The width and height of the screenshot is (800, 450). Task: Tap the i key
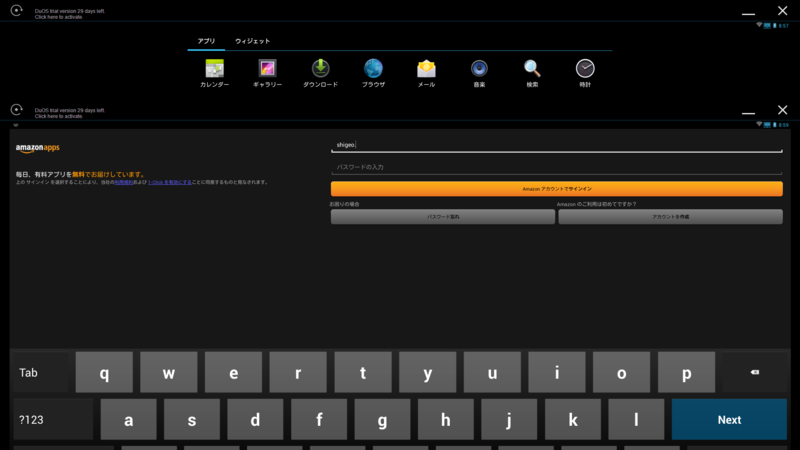[x=557, y=372]
